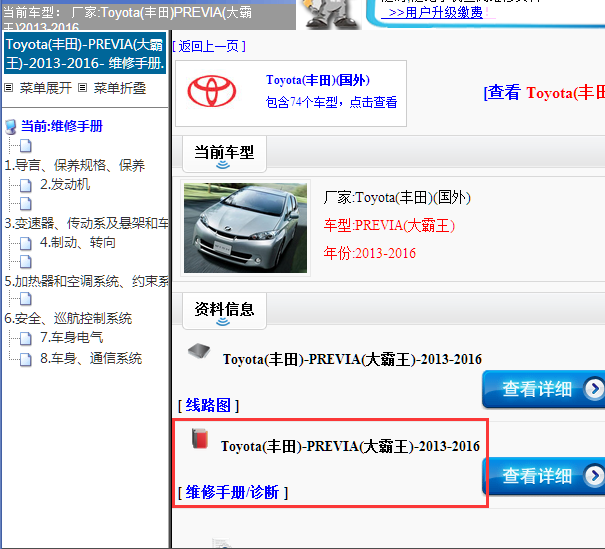Collapse the menu via 菜单折叠
This screenshot has height=549, width=605.
[x=120, y=88]
